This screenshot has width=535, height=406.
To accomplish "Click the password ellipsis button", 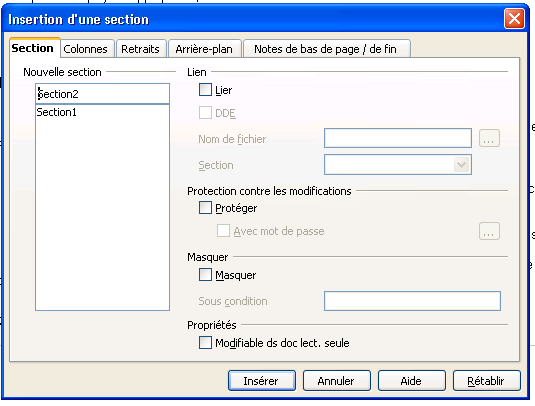I will pos(489,231).
